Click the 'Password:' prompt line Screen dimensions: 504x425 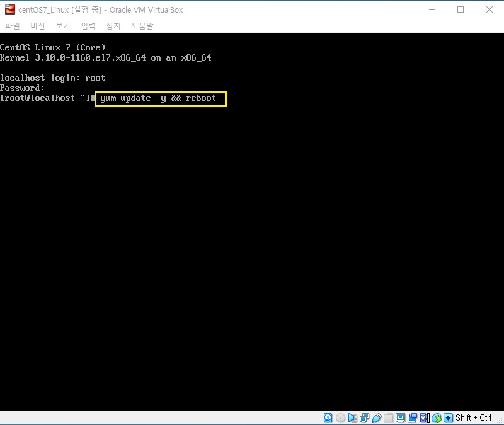point(22,88)
